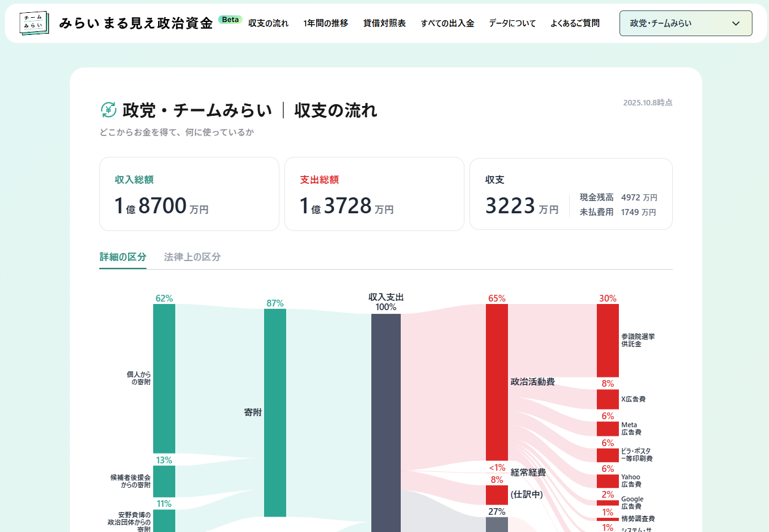Select the 詳細の区分 tab
This screenshot has height=532, width=769.
[x=123, y=257]
